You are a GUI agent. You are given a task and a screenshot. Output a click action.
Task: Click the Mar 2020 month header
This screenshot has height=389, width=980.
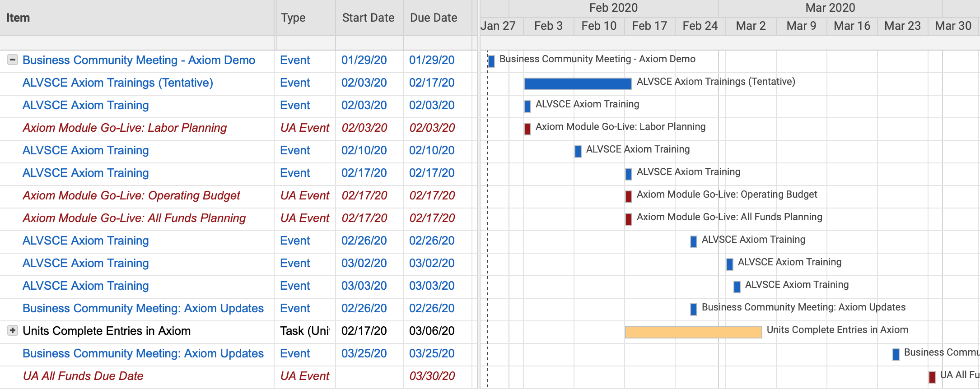pyautogui.click(x=830, y=8)
